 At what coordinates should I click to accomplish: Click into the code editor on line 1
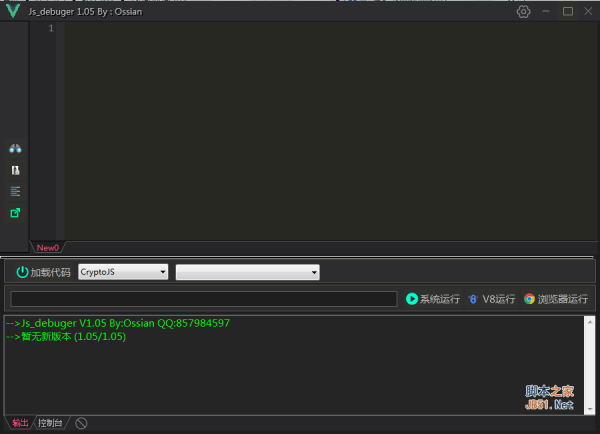(331, 28)
